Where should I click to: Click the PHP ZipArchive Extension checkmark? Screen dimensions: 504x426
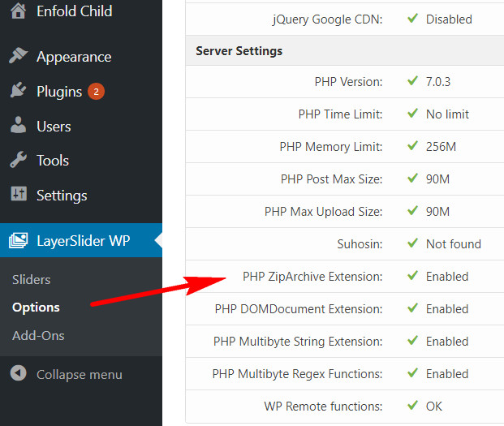[412, 277]
